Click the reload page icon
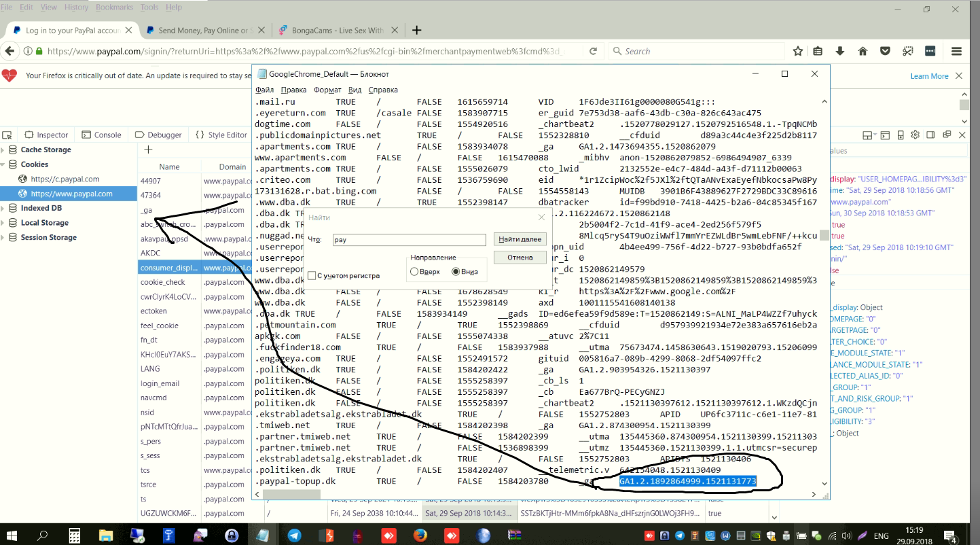Viewport: 980px width, 545px height. pos(593,51)
